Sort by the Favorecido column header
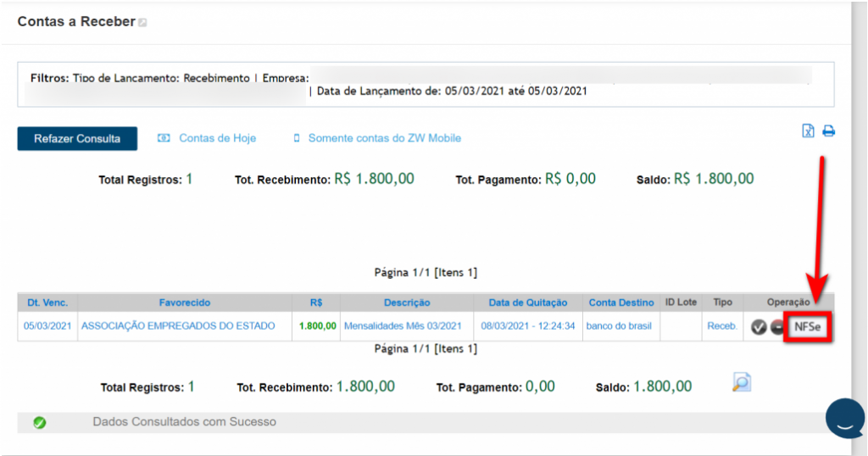Screen dimensions: 868x456 coord(184,303)
